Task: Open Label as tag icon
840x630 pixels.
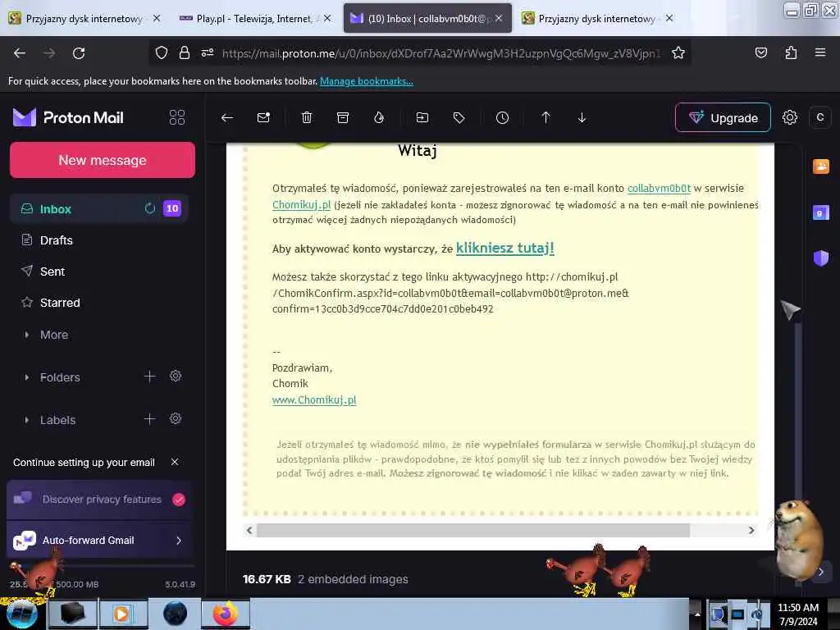Action: click(459, 118)
